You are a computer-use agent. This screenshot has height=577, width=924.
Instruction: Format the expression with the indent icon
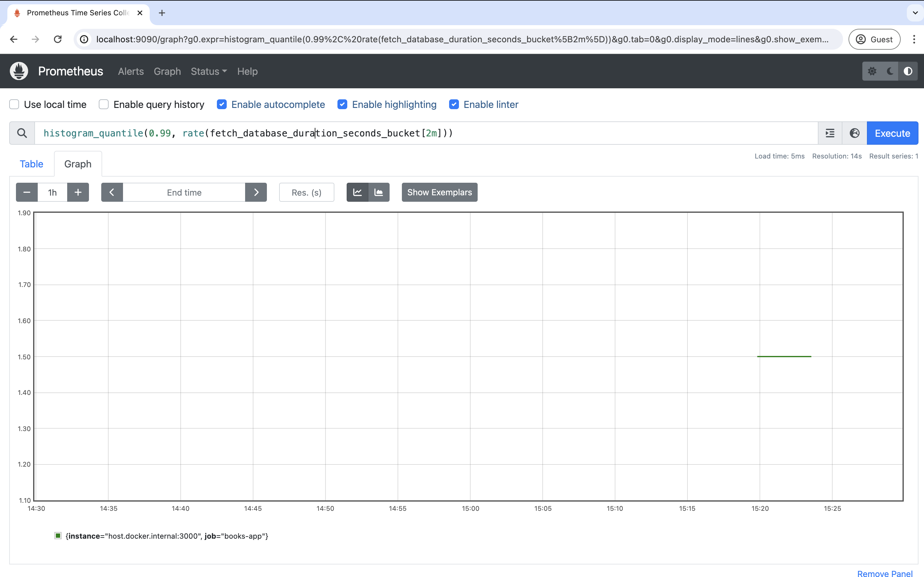pyautogui.click(x=830, y=133)
